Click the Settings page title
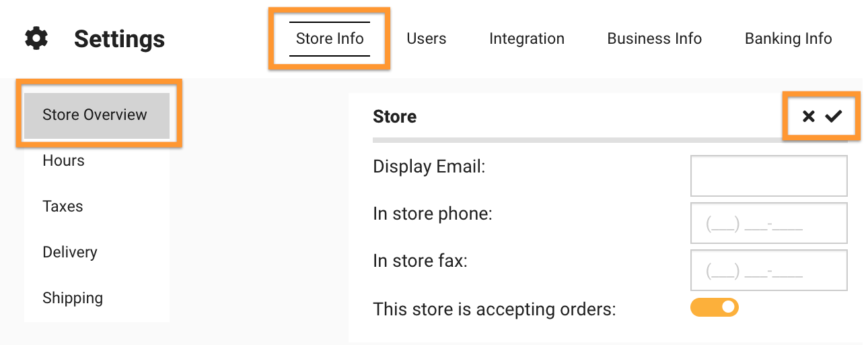Image resolution: width=868 pixels, height=345 pixels. coord(119,38)
